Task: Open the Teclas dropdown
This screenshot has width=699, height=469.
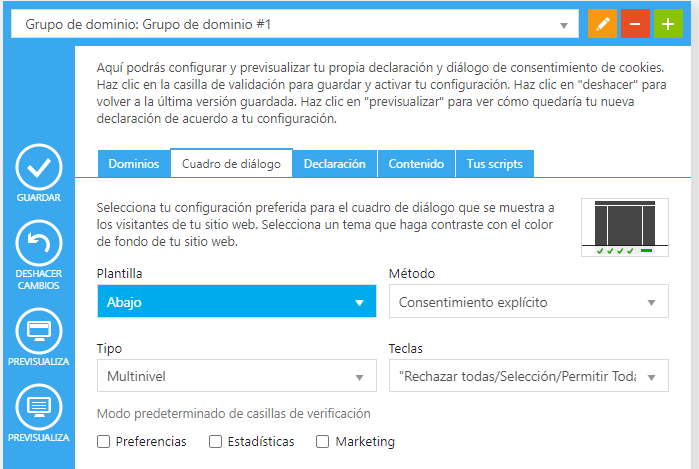Action: (529, 376)
